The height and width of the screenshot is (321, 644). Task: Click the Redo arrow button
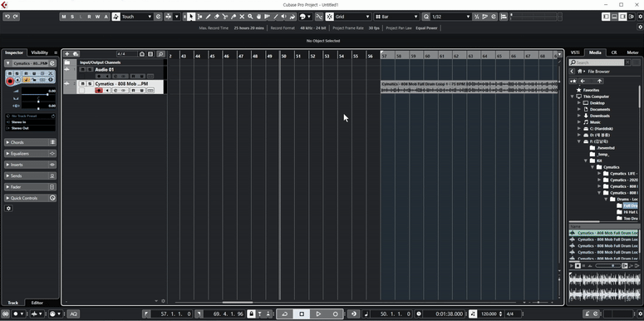(x=16, y=17)
